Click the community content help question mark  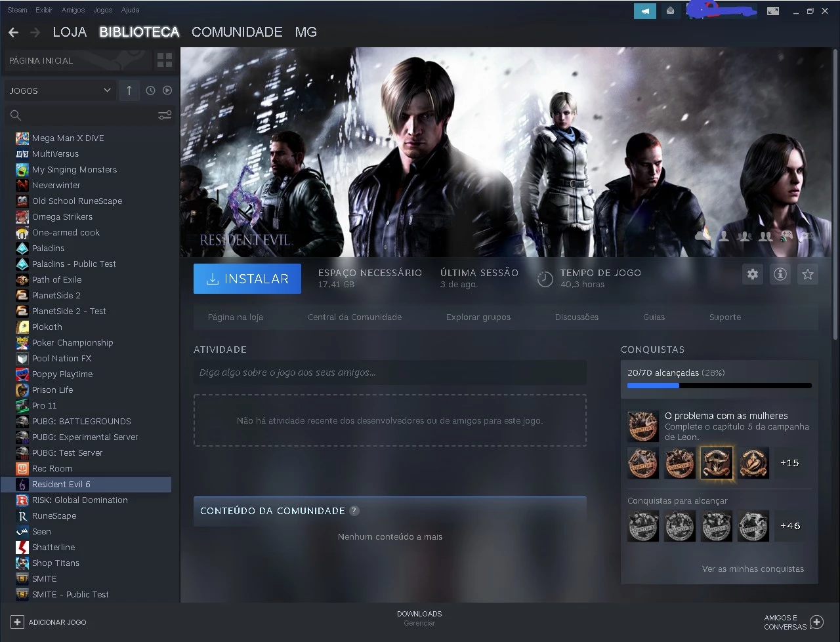click(x=354, y=511)
